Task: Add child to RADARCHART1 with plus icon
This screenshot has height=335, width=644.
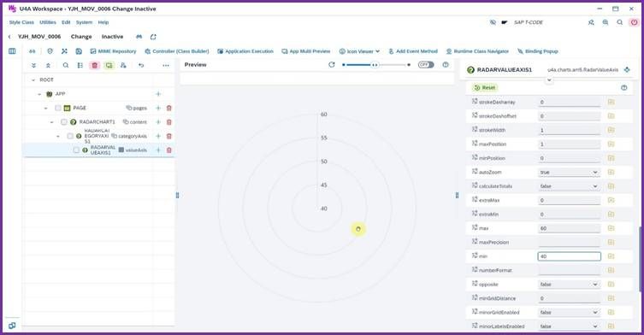Action: coord(158,122)
